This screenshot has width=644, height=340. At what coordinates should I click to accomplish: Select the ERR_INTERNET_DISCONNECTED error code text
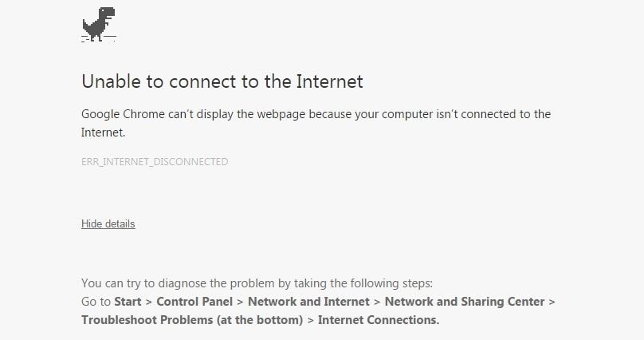(x=155, y=162)
